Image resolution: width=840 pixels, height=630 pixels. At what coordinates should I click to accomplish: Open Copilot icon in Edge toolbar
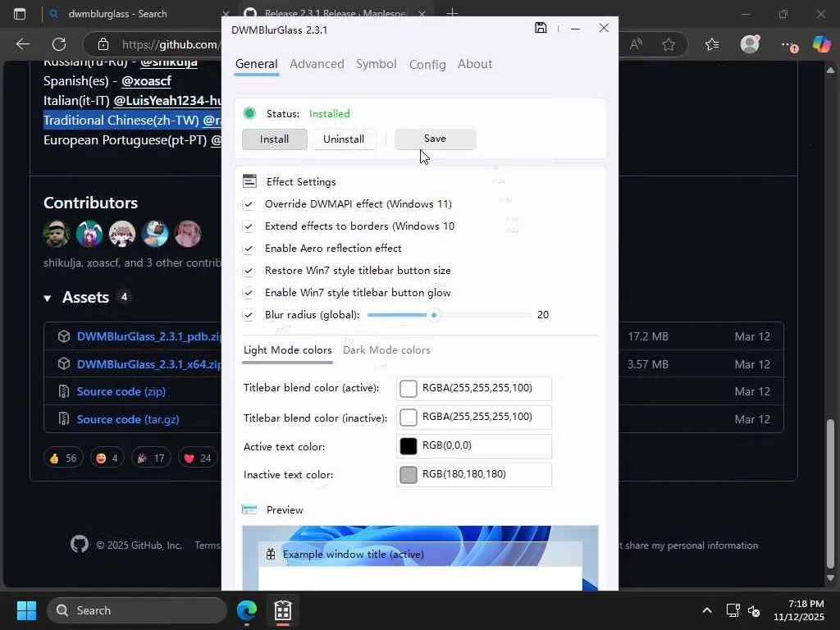[x=821, y=44]
